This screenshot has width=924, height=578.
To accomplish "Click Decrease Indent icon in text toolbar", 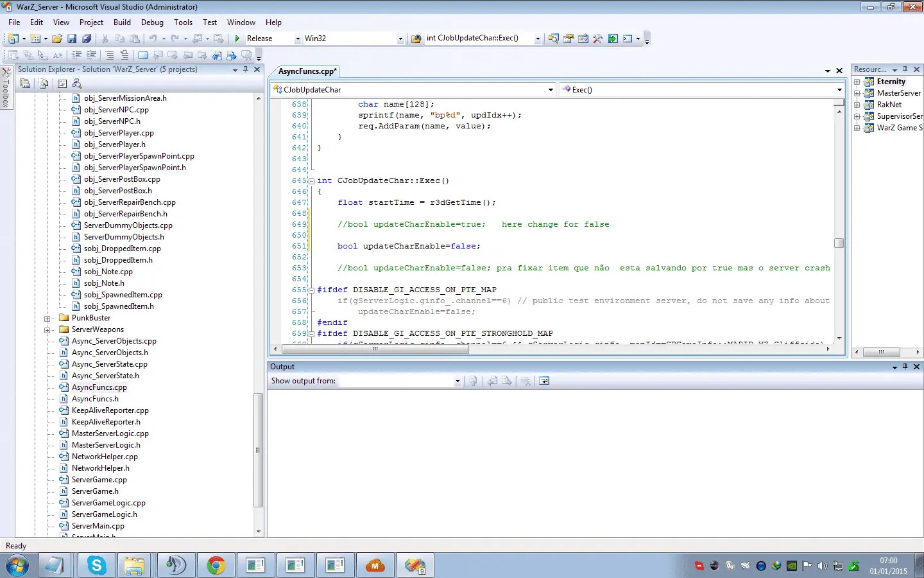I will tap(77, 55).
